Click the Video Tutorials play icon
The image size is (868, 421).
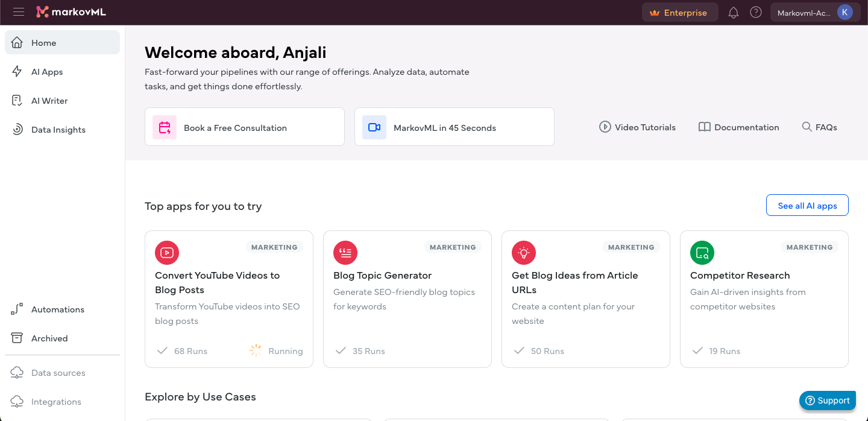tap(605, 127)
